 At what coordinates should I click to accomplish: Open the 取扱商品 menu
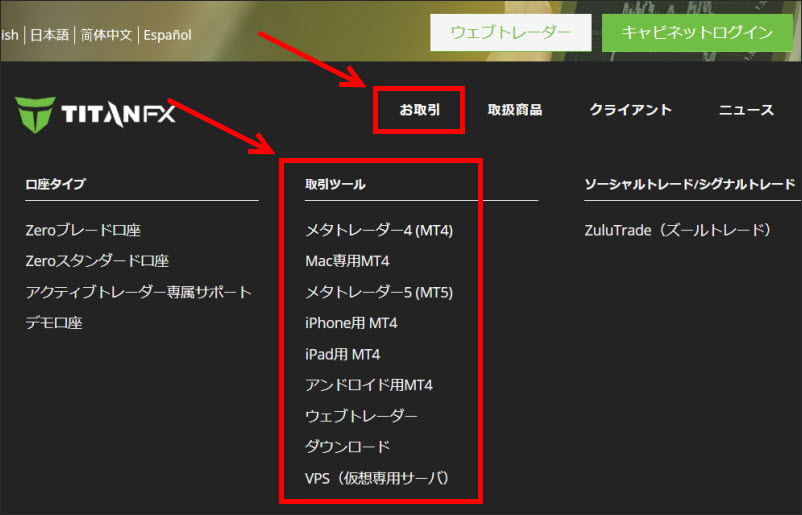tap(515, 109)
